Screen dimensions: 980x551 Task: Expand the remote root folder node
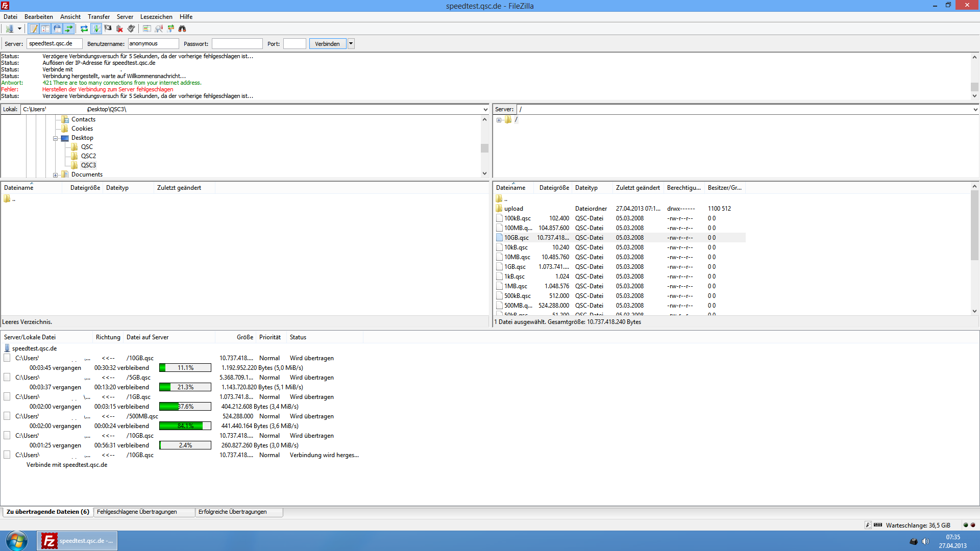pos(499,120)
